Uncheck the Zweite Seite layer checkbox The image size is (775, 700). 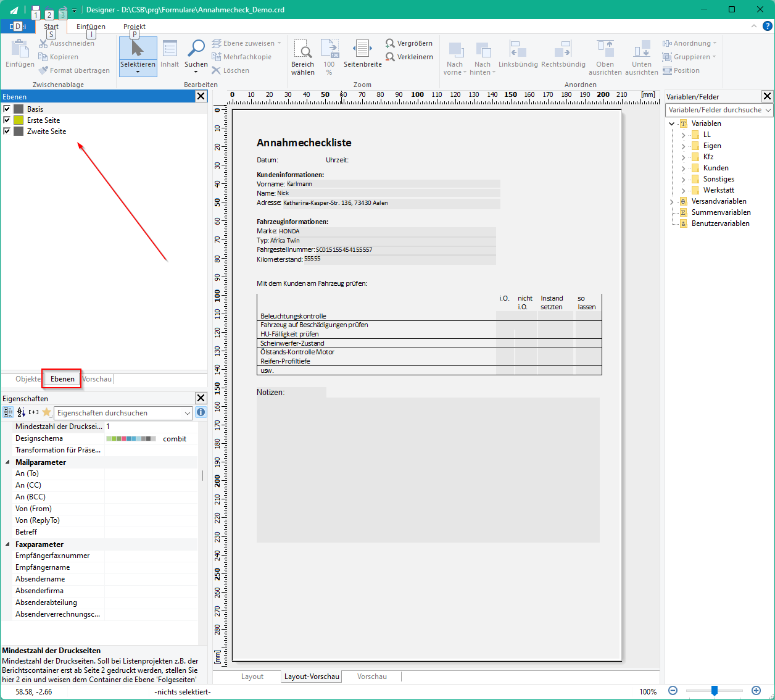7,131
